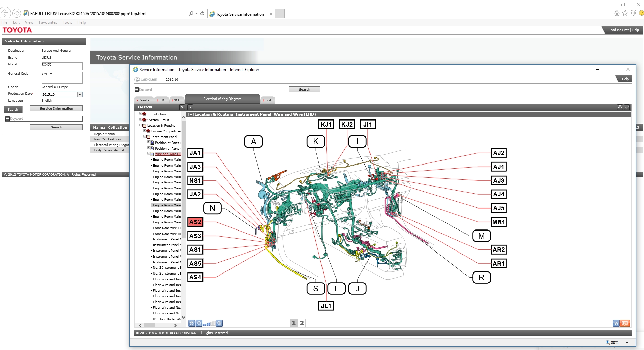Open the Production Date dropdown

pyautogui.click(x=80, y=95)
